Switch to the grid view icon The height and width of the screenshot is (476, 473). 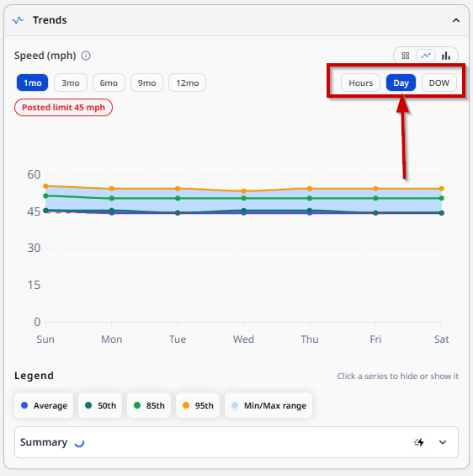pyautogui.click(x=406, y=56)
